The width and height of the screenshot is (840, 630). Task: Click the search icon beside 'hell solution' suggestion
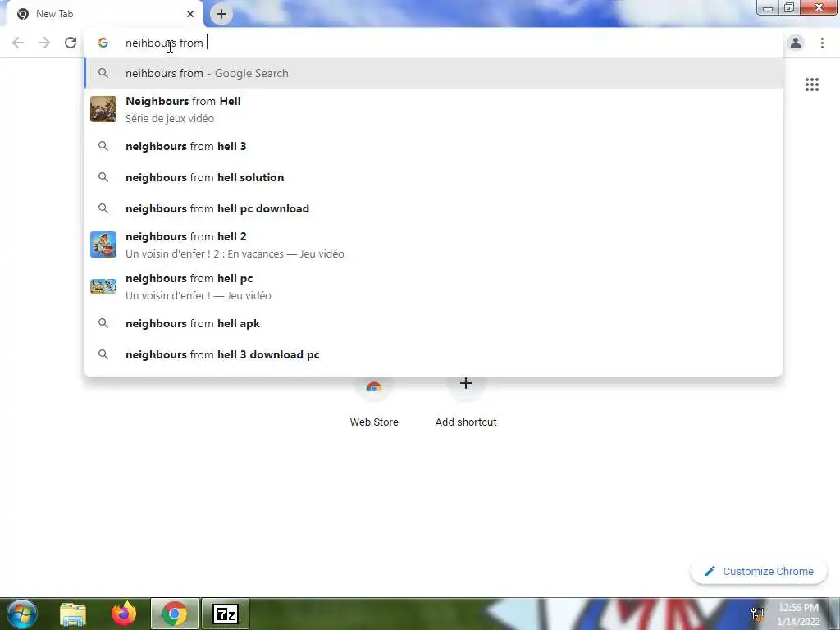tap(103, 177)
